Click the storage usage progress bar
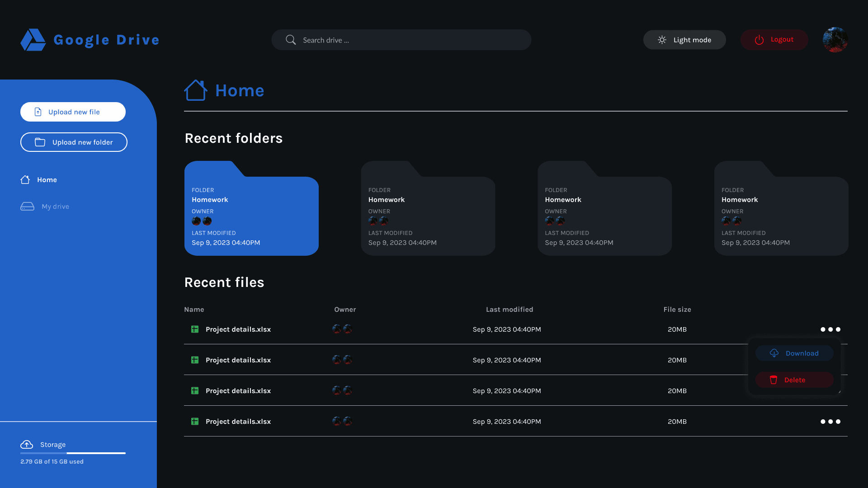868x488 pixels. [x=73, y=453]
